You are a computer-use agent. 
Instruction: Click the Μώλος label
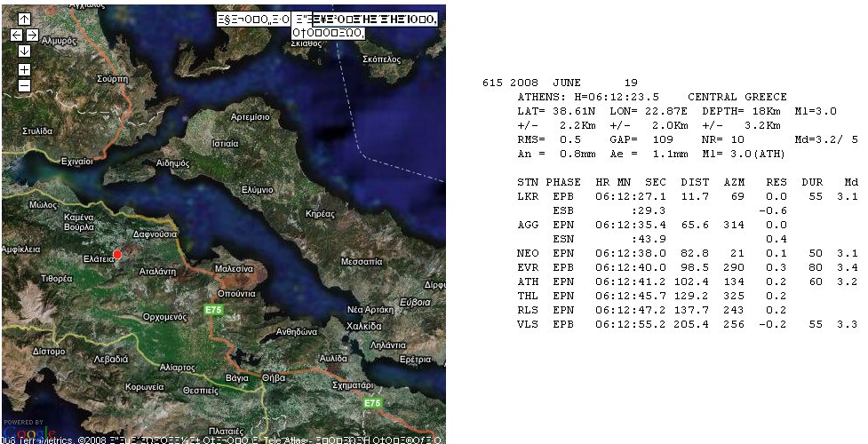click(x=44, y=205)
